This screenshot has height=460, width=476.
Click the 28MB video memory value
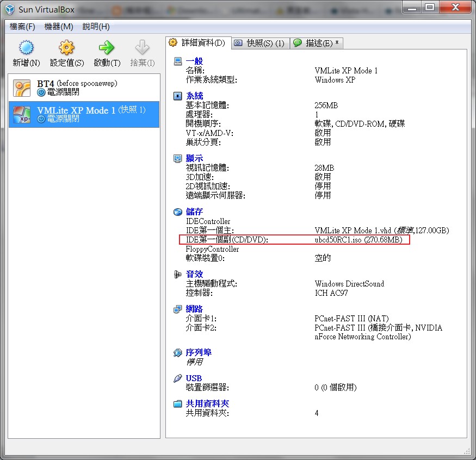324,168
